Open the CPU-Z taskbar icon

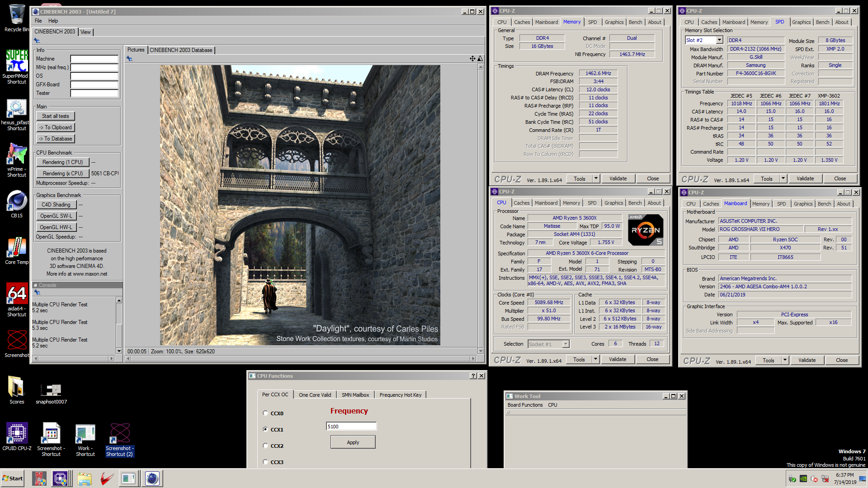(60, 479)
